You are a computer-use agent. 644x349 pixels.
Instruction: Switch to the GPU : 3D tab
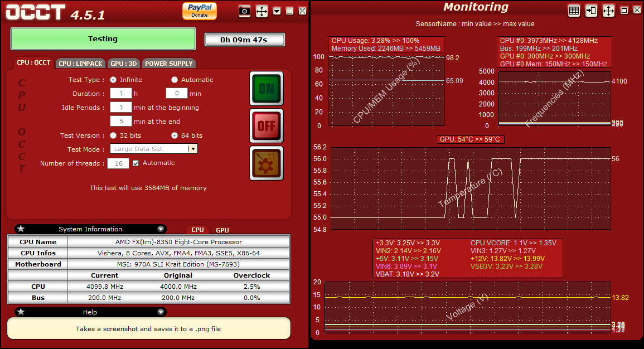point(124,63)
